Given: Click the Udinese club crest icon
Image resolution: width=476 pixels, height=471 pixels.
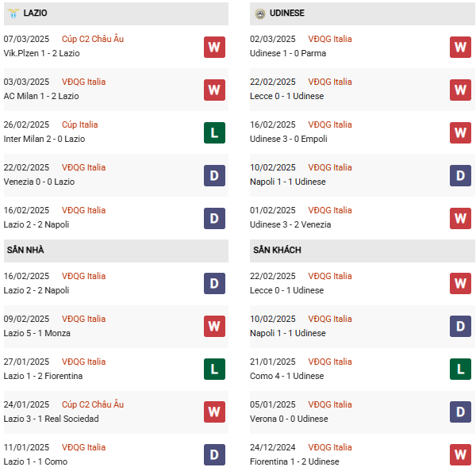Looking at the screenshot, I should (x=260, y=13).
